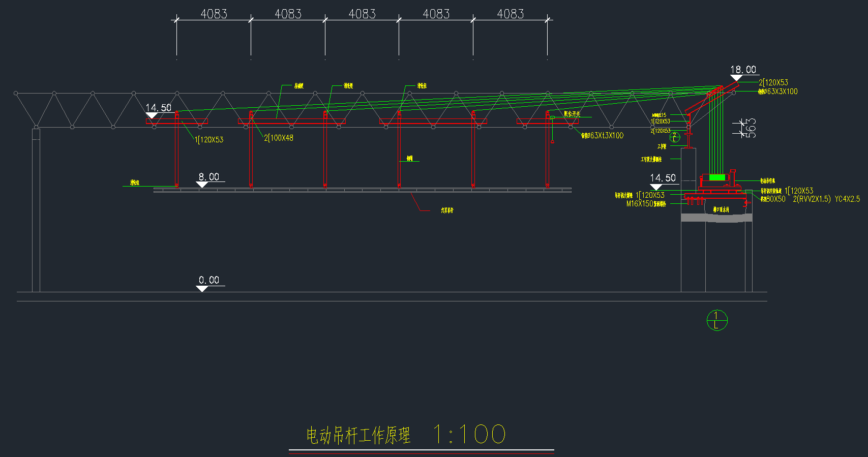
Task: Select the 563 vertical dimension text
Action: pos(751,128)
